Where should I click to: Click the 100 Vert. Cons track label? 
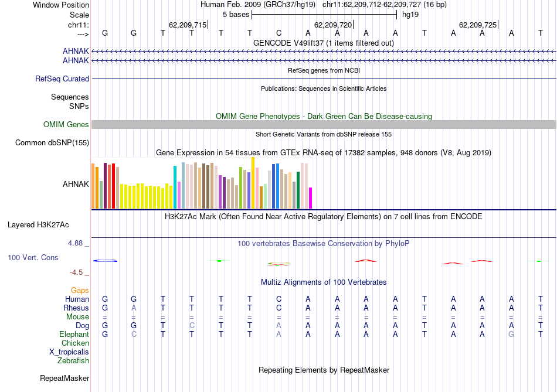(x=33, y=258)
